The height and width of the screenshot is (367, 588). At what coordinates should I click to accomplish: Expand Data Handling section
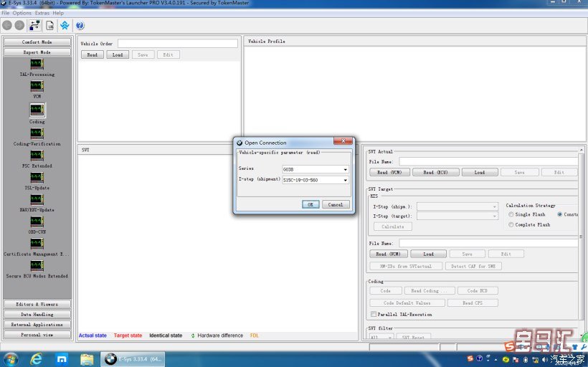click(37, 314)
